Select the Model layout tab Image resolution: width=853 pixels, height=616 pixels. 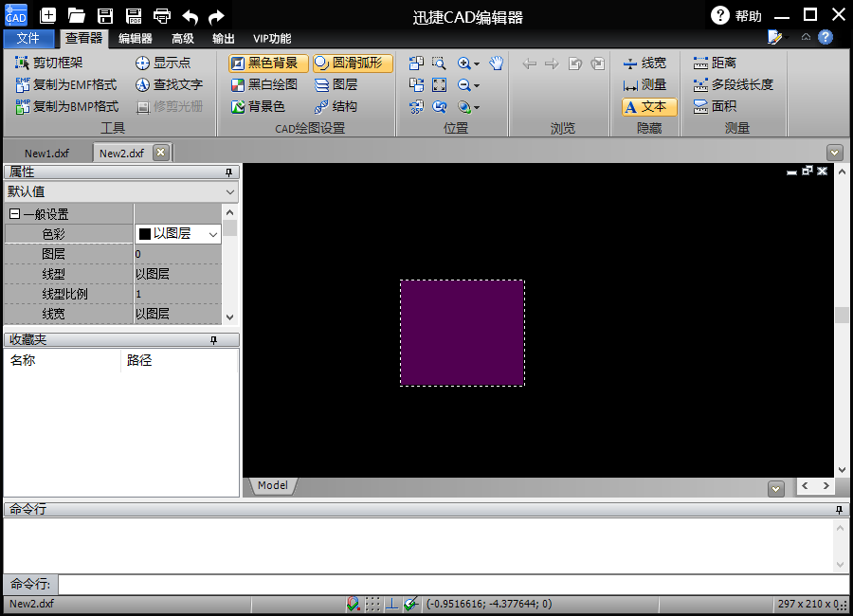coord(273,485)
